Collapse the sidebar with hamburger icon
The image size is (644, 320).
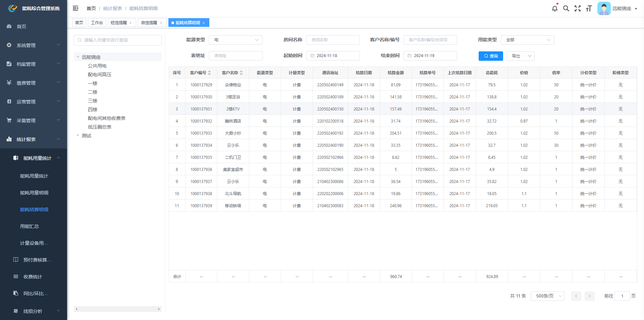(75, 8)
